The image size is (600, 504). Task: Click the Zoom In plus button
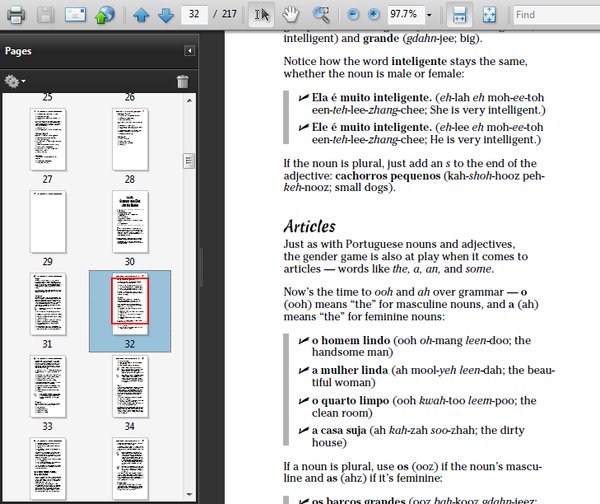point(374,15)
